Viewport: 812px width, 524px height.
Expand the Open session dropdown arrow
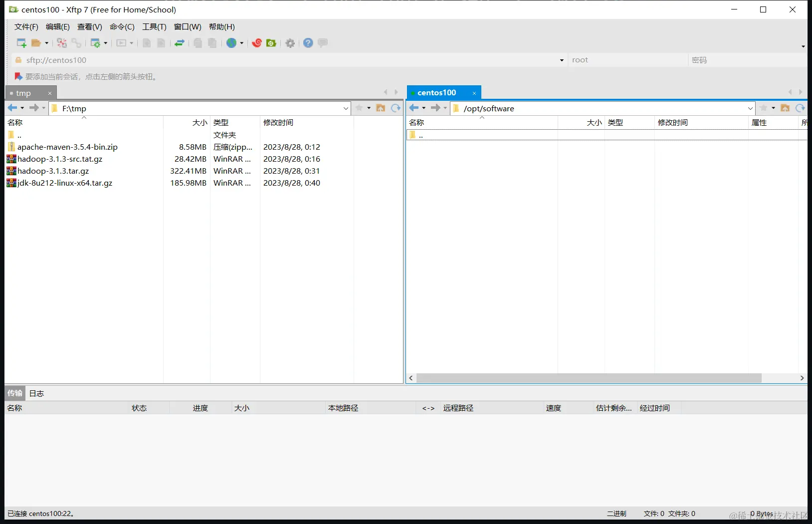[x=47, y=43]
